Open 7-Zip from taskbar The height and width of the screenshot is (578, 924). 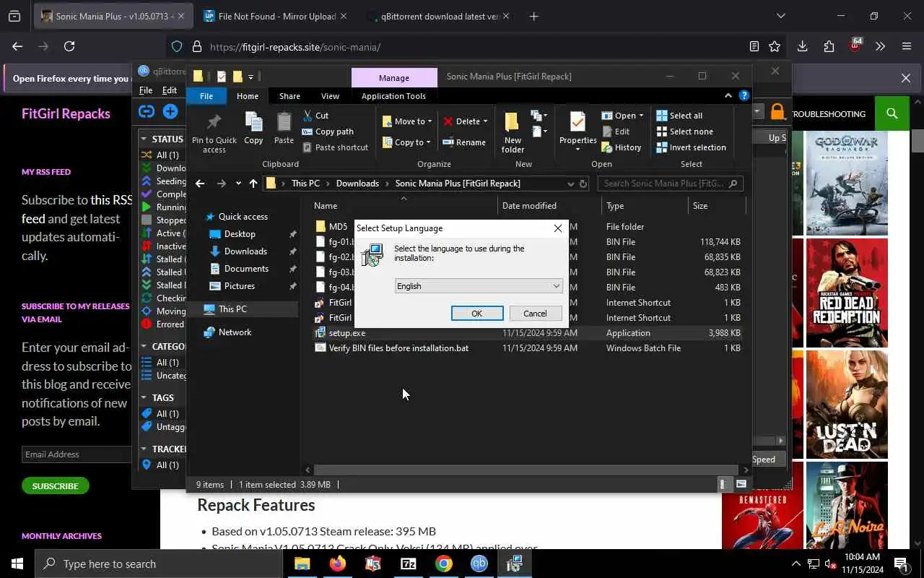(x=408, y=564)
